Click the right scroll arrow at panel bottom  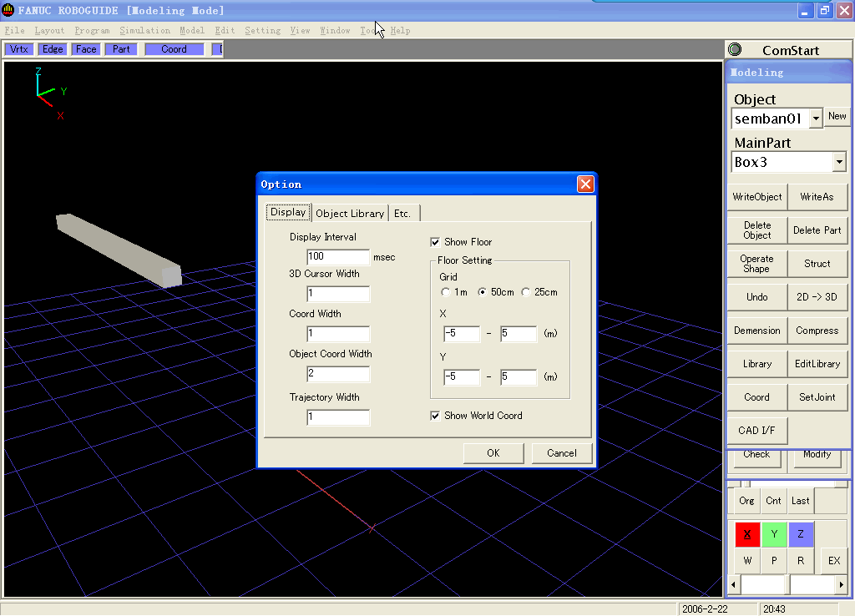point(842,585)
